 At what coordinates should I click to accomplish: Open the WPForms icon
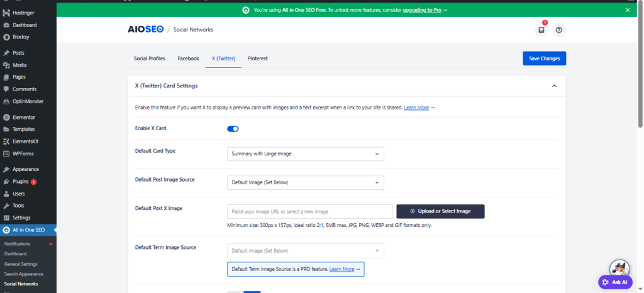[x=6, y=154]
